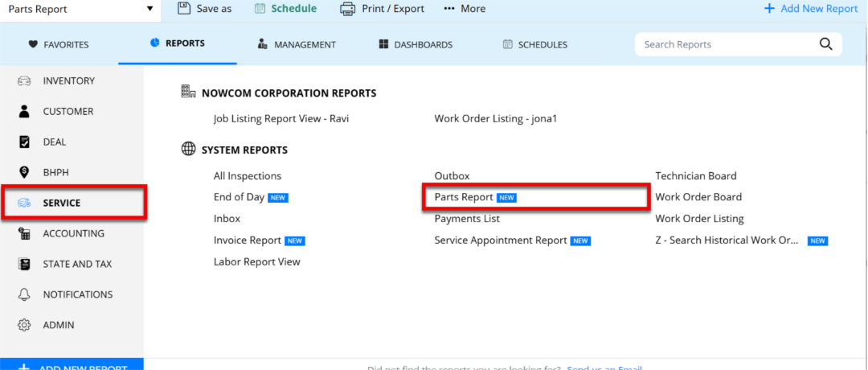Image resolution: width=868 pixels, height=370 pixels.
Task: Click Add New Report button at sidebar bottom
Action: [72, 364]
